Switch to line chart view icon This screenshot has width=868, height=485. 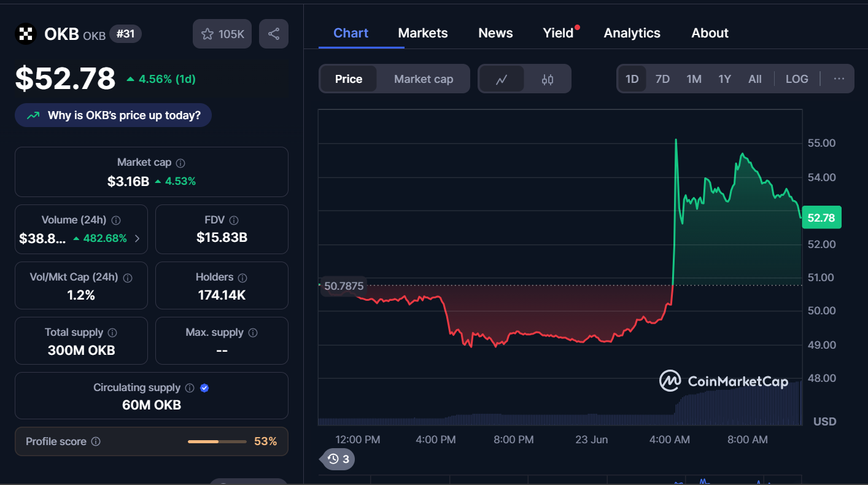click(x=502, y=79)
